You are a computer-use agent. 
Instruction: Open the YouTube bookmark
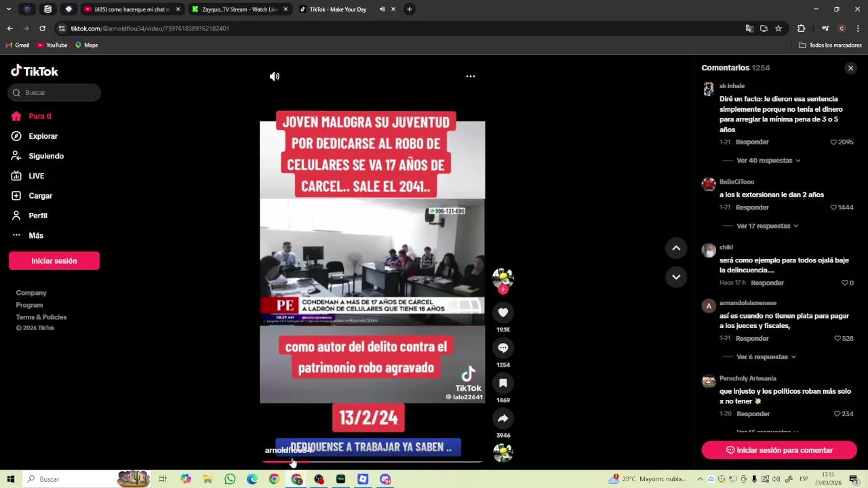pos(52,45)
